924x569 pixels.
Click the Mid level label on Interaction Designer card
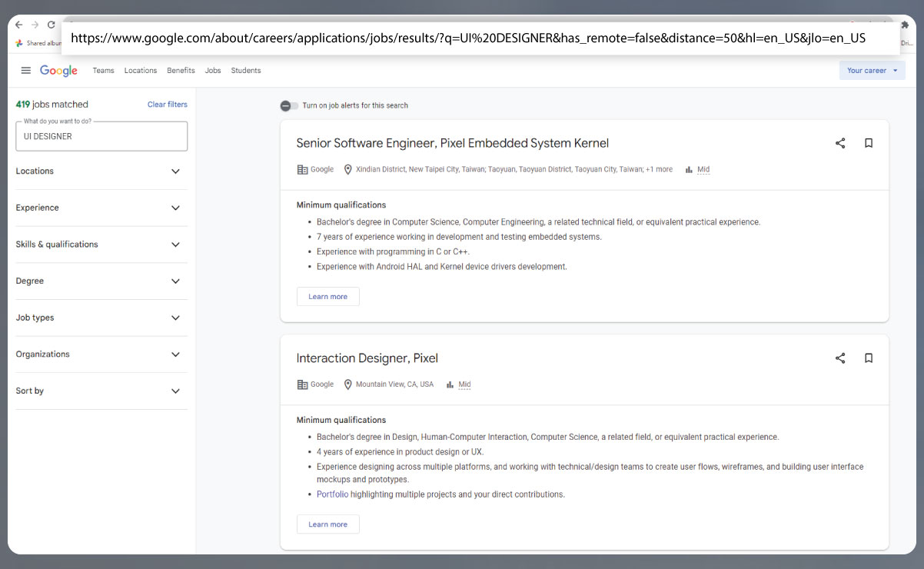click(464, 385)
